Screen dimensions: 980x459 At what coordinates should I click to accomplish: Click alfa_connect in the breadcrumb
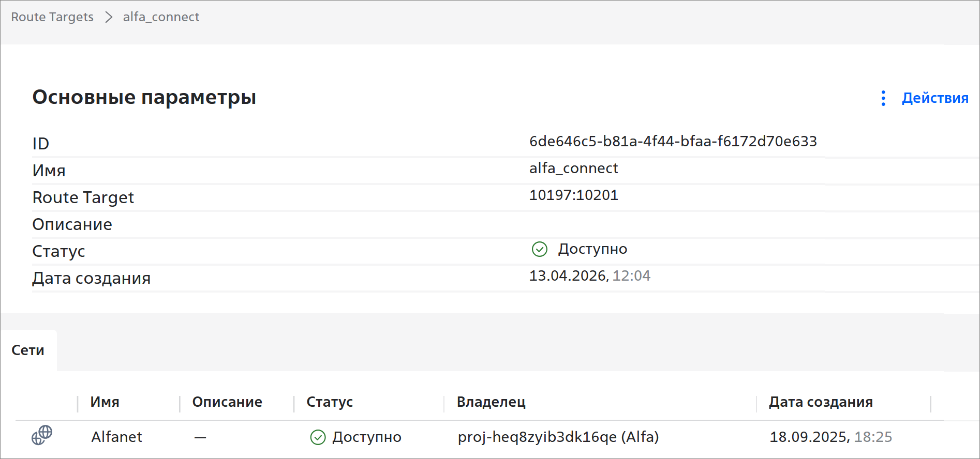pyautogui.click(x=161, y=17)
